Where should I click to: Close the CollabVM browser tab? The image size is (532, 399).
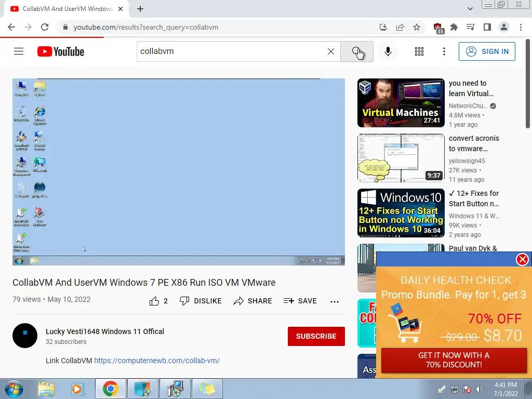121,9
